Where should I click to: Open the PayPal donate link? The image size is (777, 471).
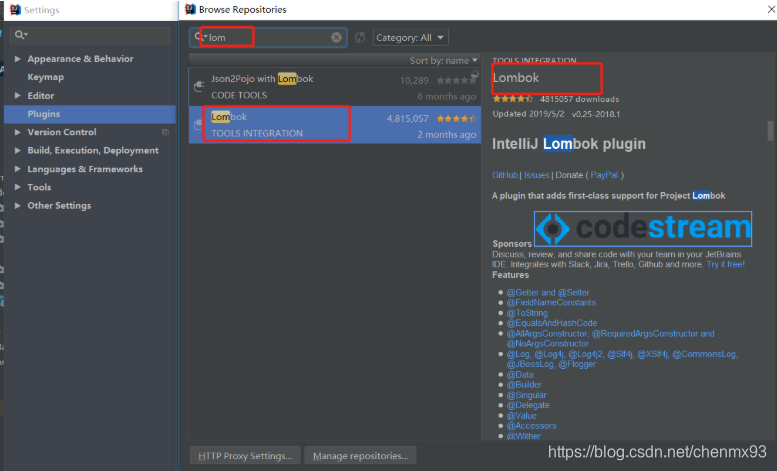tap(604, 175)
